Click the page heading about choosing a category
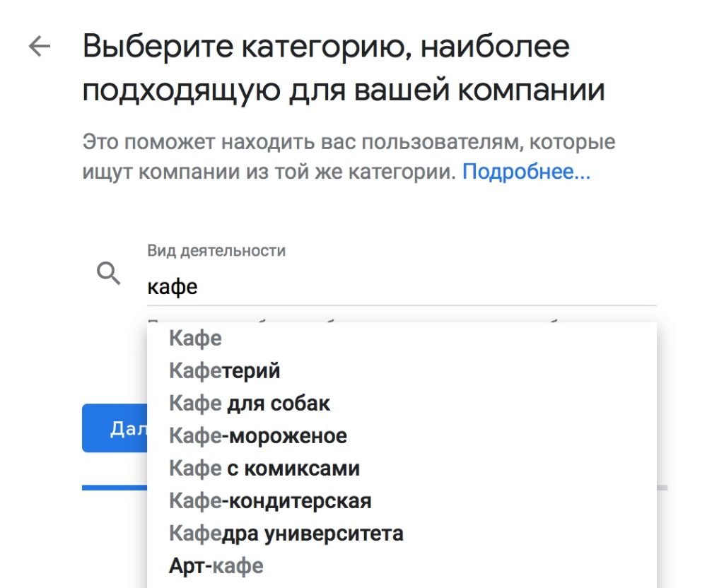This screenshot has height=588, width=724. click(x=325, y=65)
